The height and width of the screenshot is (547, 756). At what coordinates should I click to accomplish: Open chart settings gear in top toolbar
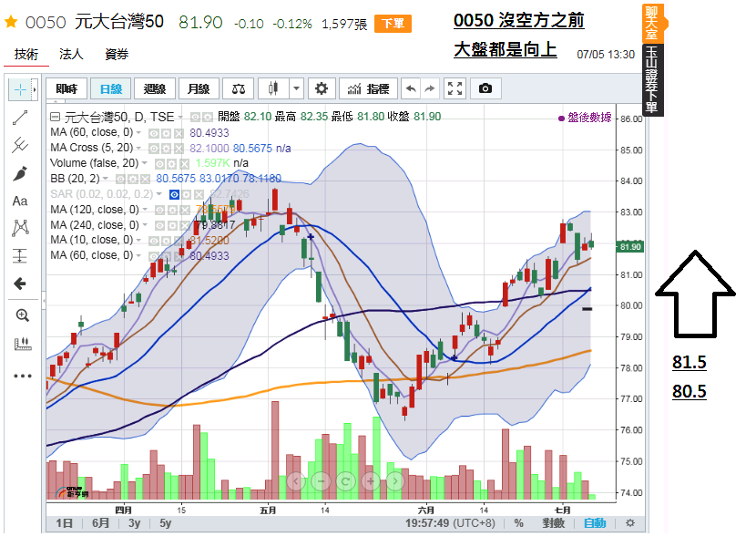322,88
